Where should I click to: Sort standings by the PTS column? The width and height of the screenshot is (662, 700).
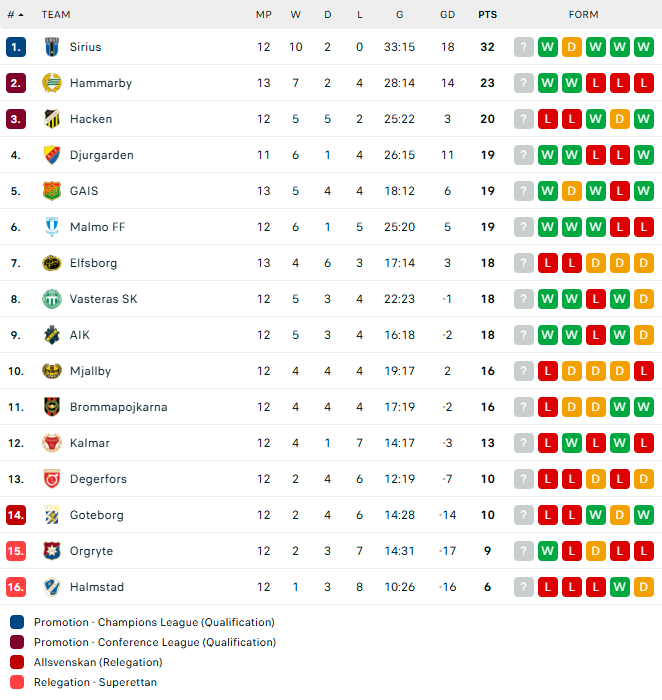pos(487,15)
